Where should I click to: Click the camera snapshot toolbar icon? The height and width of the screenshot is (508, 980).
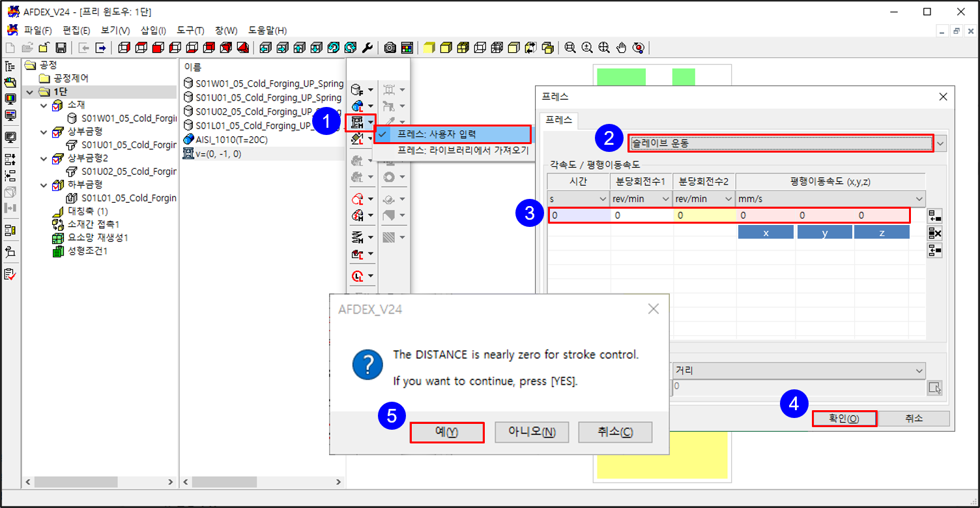click(390, 47)
